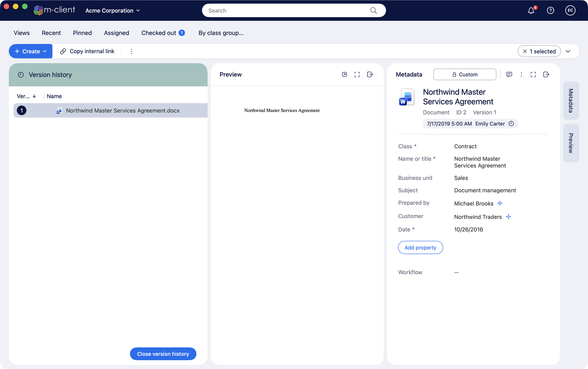Image resolution: width=588 pixels, height=369 pixels.
Task: Toggle the vertical Preview side tab
Action: [x=571, y=143]
